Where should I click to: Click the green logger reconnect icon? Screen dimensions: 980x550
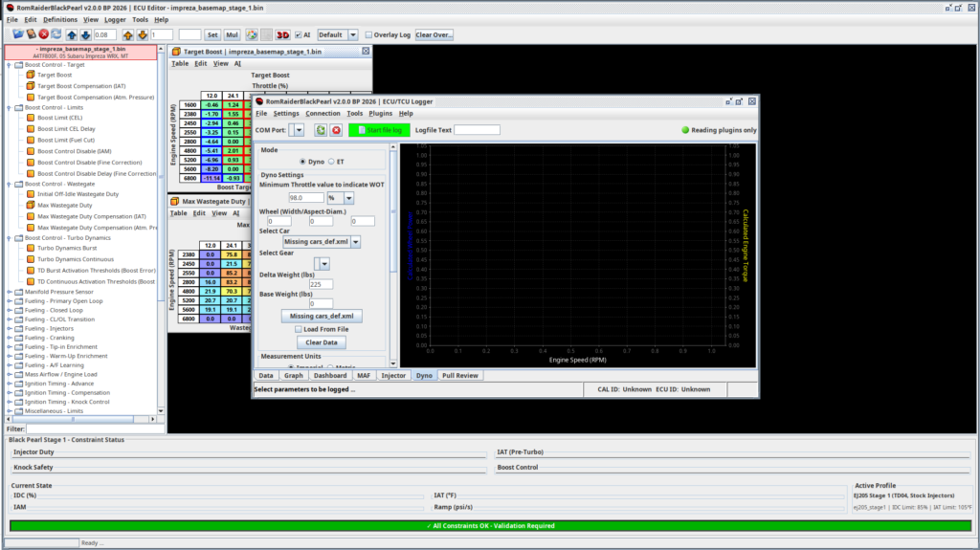click(322, 129)
